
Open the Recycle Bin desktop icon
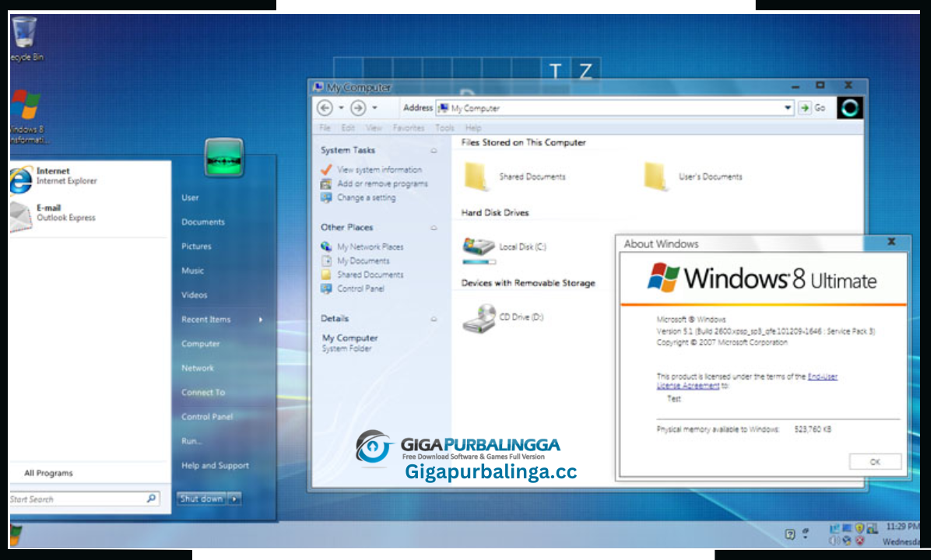pos(25,39)
